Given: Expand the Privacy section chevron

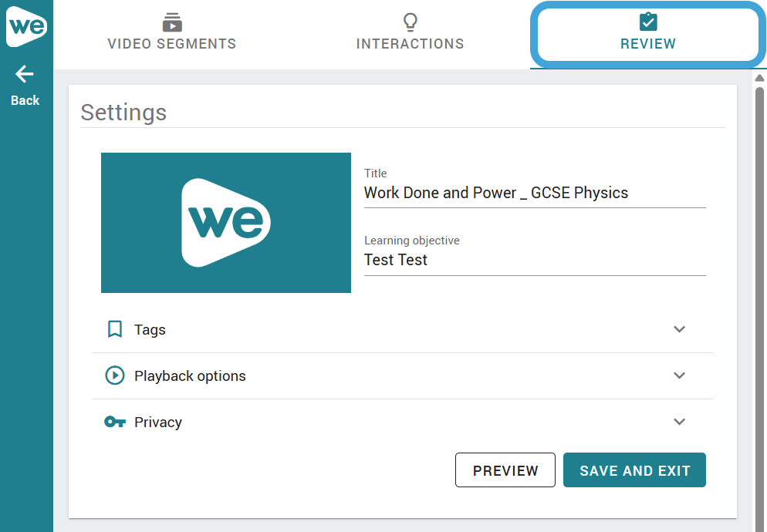Looking at the screenshot, I should coord(679,422).
